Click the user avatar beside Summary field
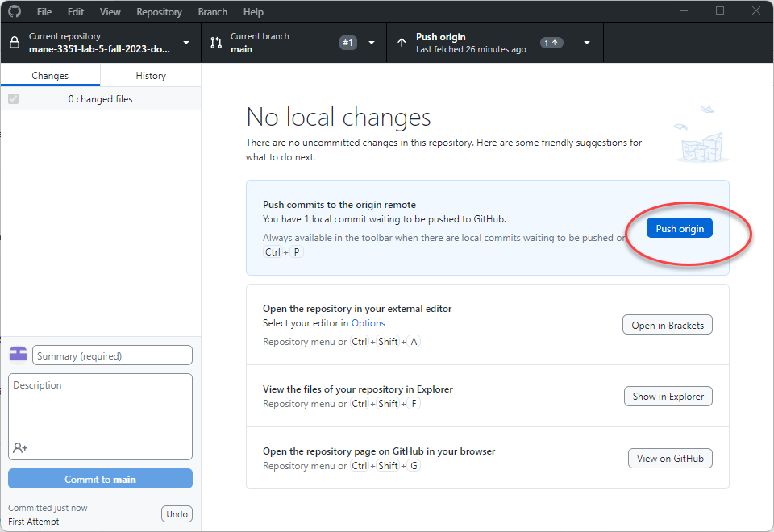Screen dimensions: 774x532 pos(18,355)
